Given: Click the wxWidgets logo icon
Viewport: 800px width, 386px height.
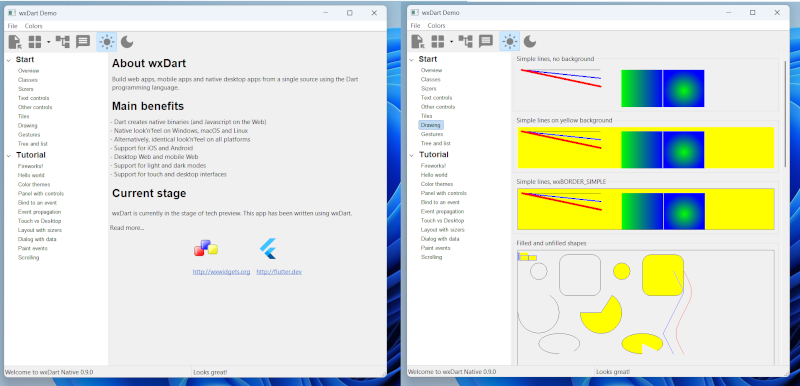Looking at the screenshot, I should click(x=206, y=248).
